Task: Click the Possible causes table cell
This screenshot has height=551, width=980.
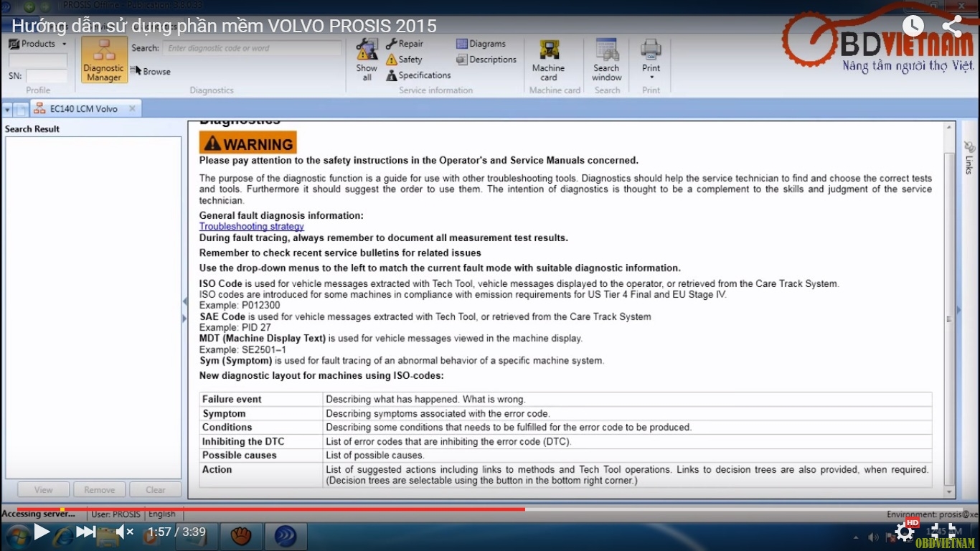Action: pyautogui.click(x=261, y=455)
